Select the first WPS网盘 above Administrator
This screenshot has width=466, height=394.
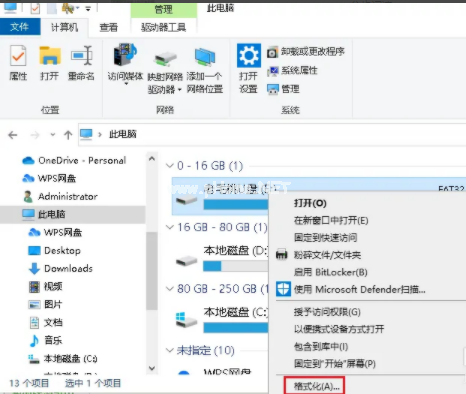tap(49, 179)
